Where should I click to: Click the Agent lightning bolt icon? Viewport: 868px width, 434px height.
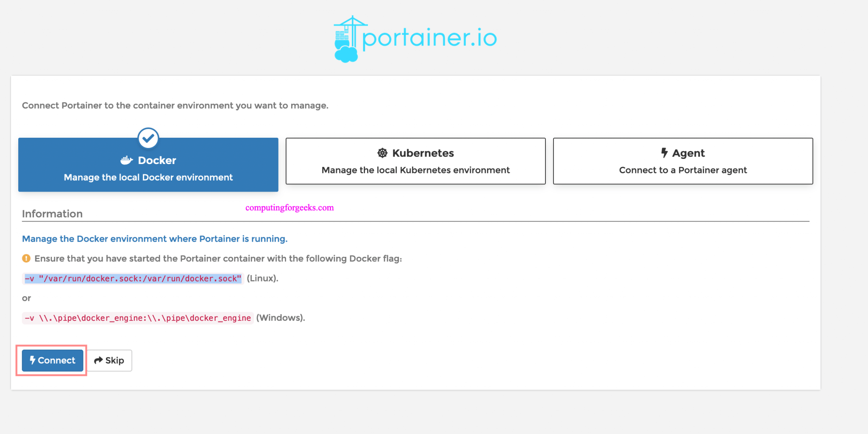point(664,153)
